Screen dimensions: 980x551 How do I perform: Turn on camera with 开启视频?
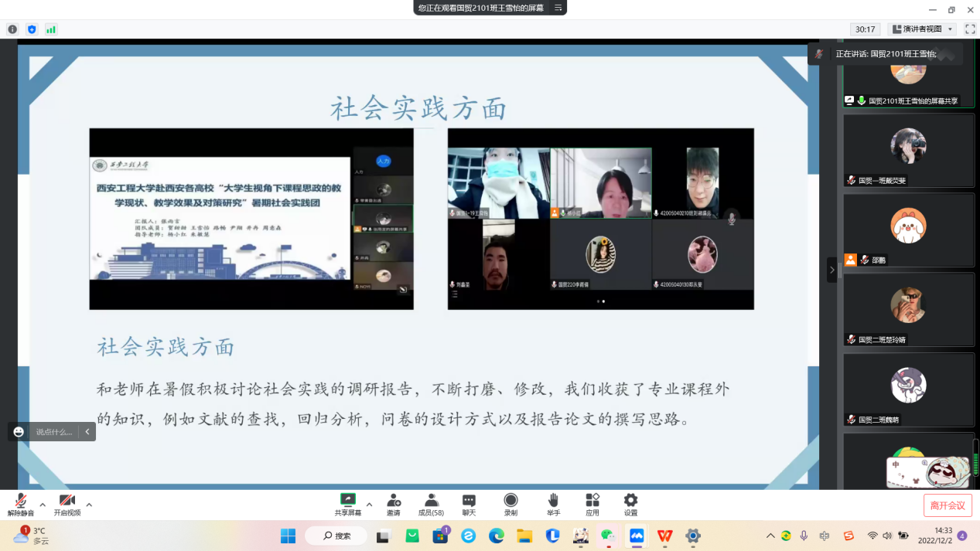(67, 505)
